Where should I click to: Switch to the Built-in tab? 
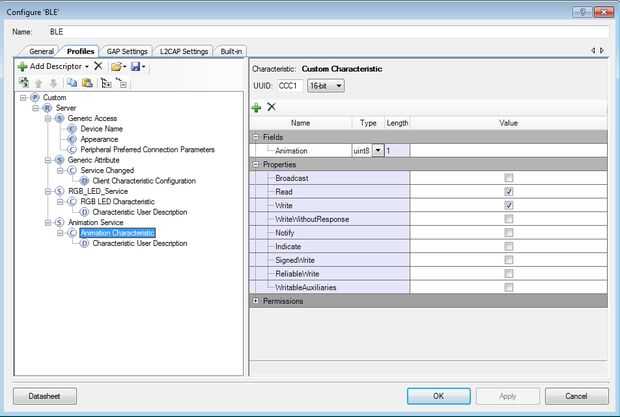(x=231, y=51)
